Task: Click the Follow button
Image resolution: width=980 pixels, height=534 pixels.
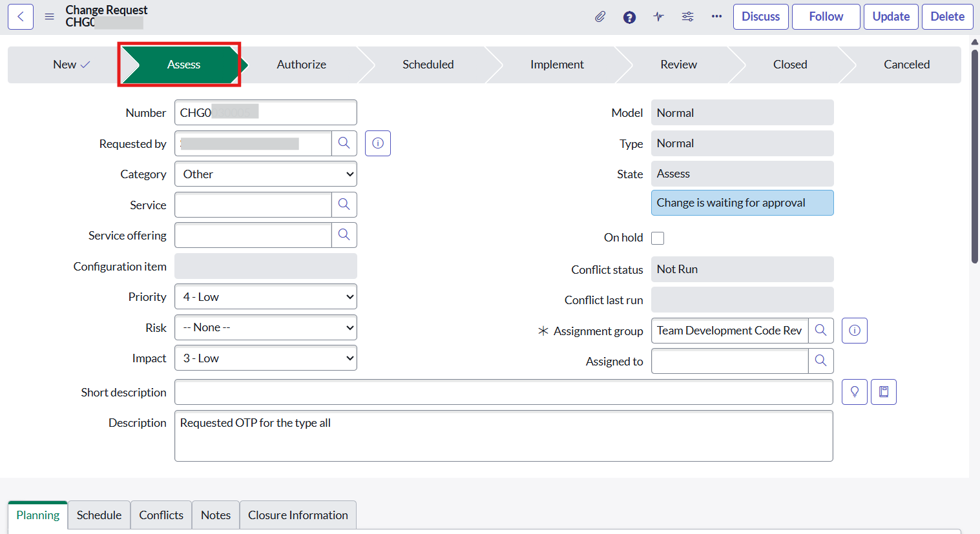Action: coord(826,17)
